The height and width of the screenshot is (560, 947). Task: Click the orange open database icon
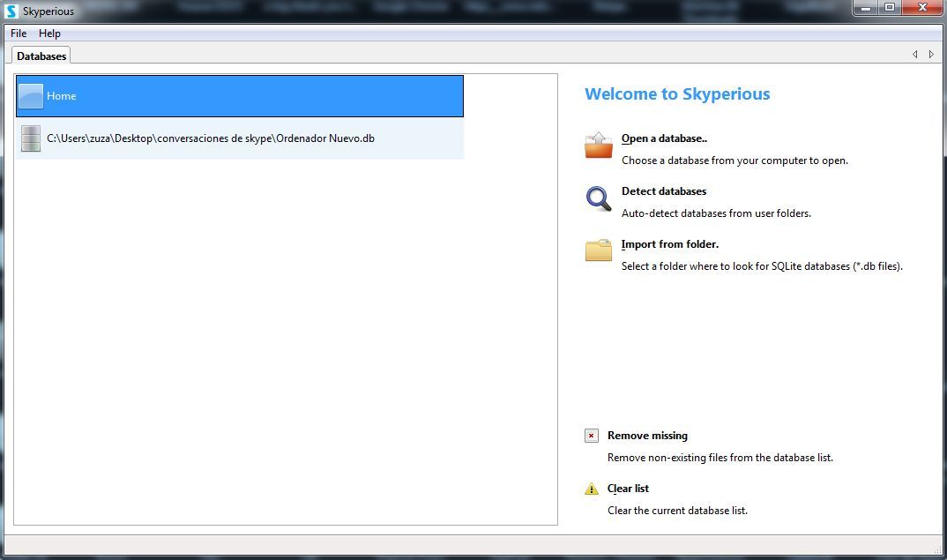pos(599,145)
